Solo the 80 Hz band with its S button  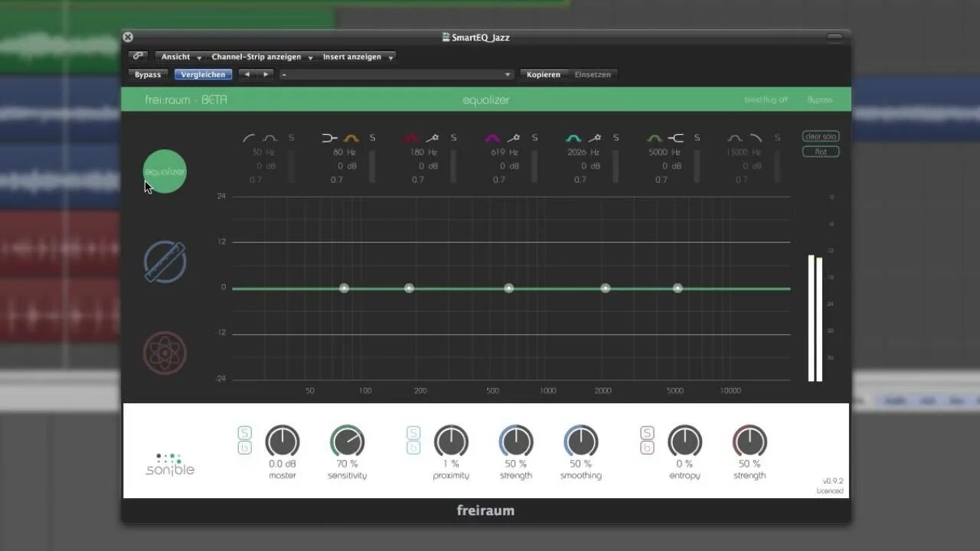point(373,138)
